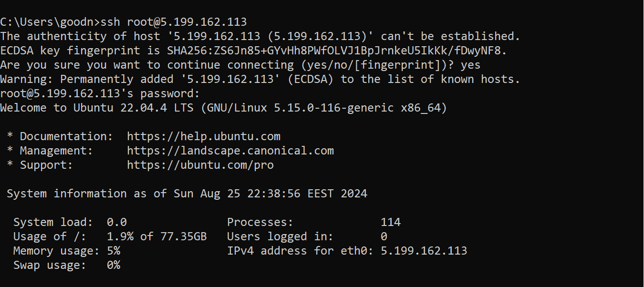
Task: Click the Memory usage value 5%
Action: [x=113, y=251]
